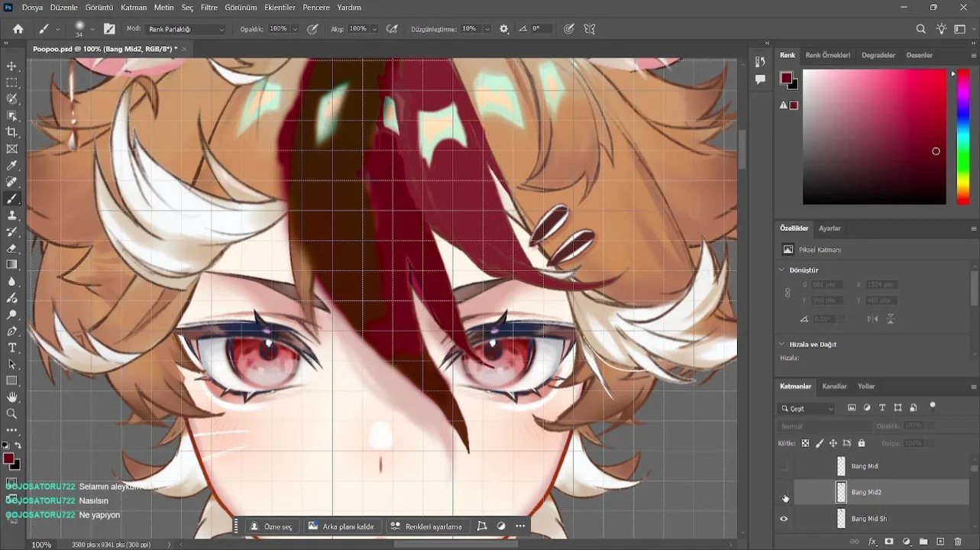The height and width of the screenshot is (550, 980).
Task: Select the Pen tool
Action: point(11,331)
